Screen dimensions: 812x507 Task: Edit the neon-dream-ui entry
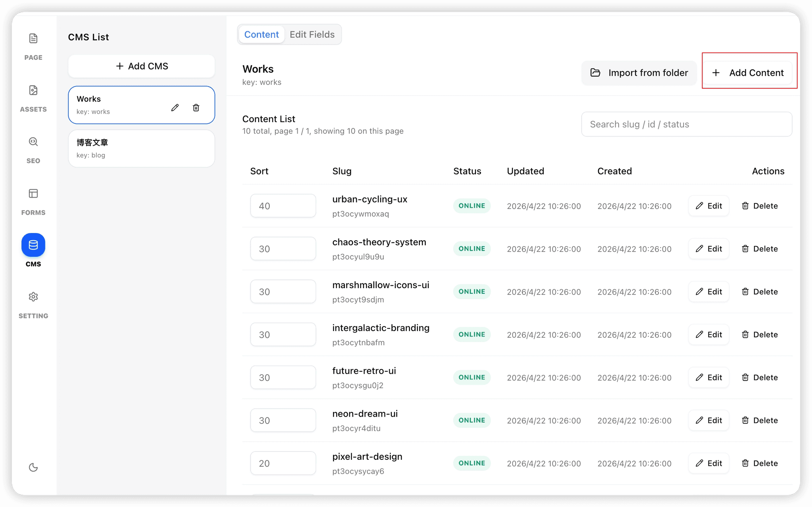coord(709,421)
